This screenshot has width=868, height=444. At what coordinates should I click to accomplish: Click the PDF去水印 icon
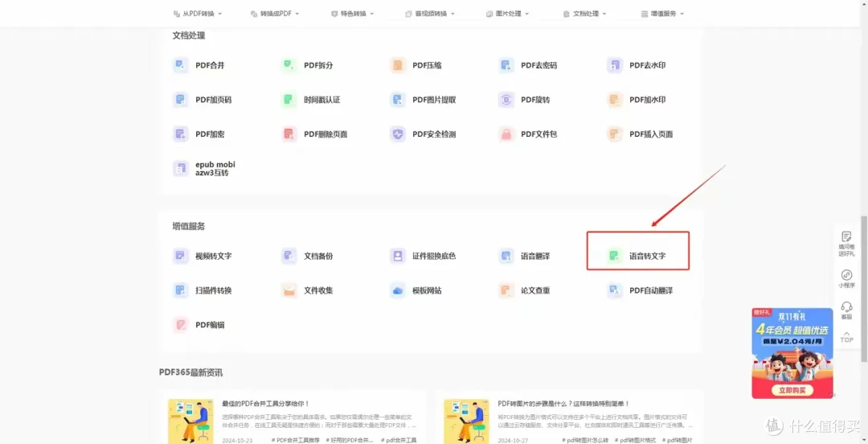[615, 65]
